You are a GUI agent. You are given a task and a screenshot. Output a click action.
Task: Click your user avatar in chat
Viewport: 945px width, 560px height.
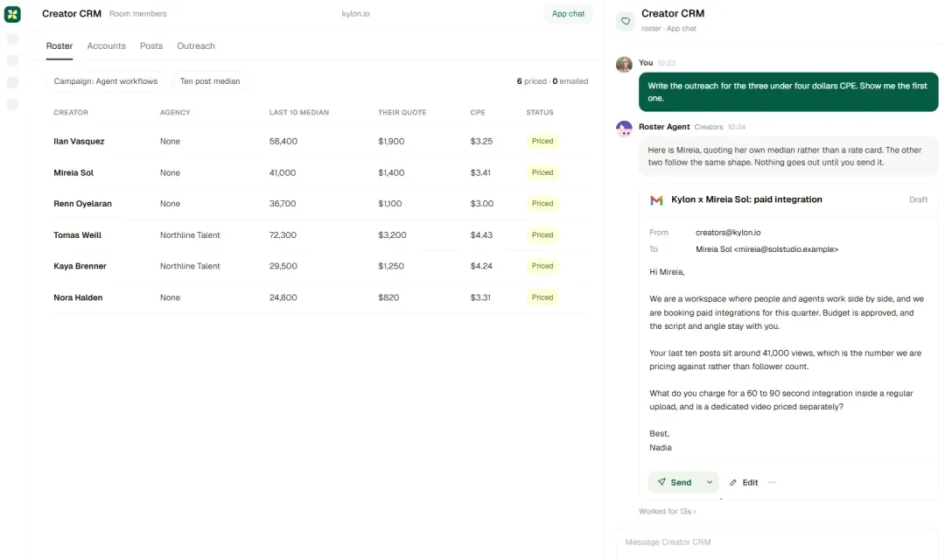click(x=624, y=64)
